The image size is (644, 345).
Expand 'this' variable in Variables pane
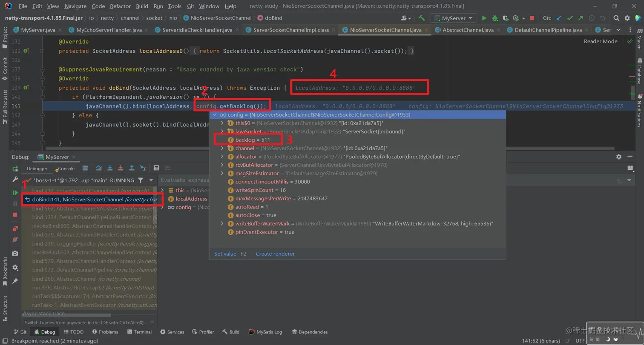coord(162,190)
